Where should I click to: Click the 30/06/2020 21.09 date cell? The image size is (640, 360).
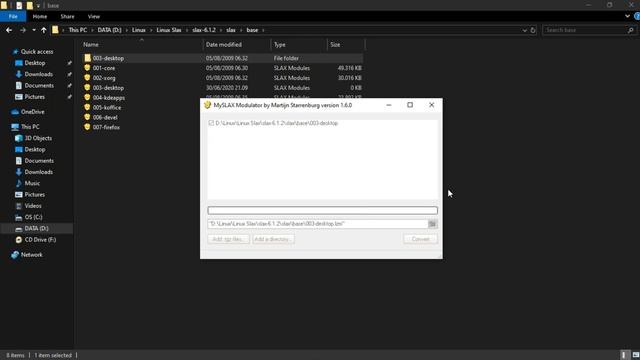point(227,88)
